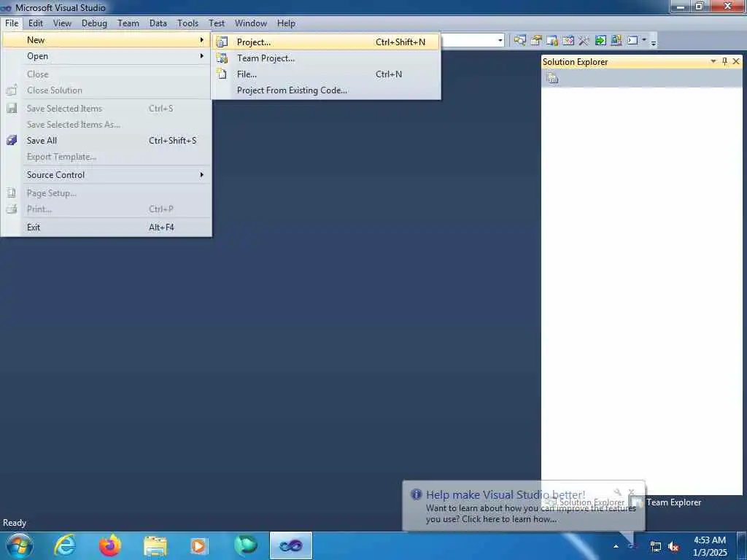Click the File menu header to close it
This screenshot has width=747, height=560.
coord(12,23)
